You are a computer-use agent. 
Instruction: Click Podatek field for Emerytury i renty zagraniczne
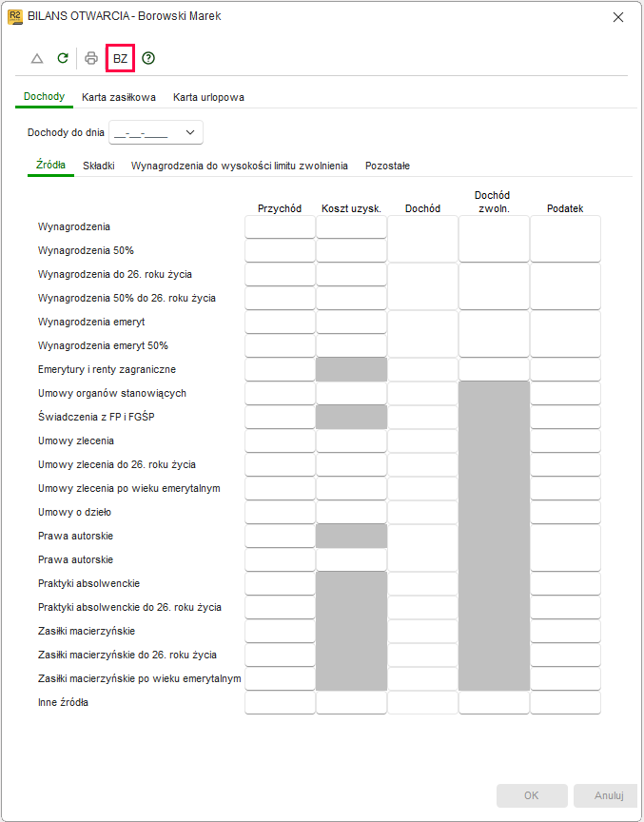565,369
